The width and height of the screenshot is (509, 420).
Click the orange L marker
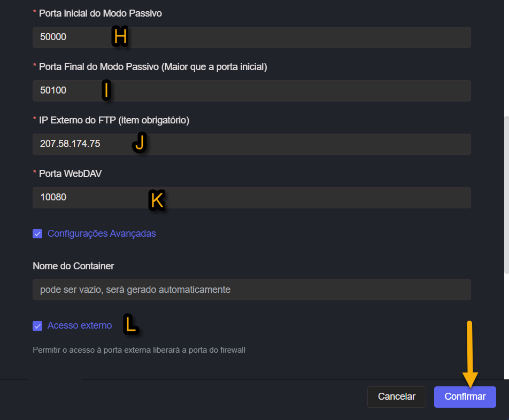(x=130, y=324)
